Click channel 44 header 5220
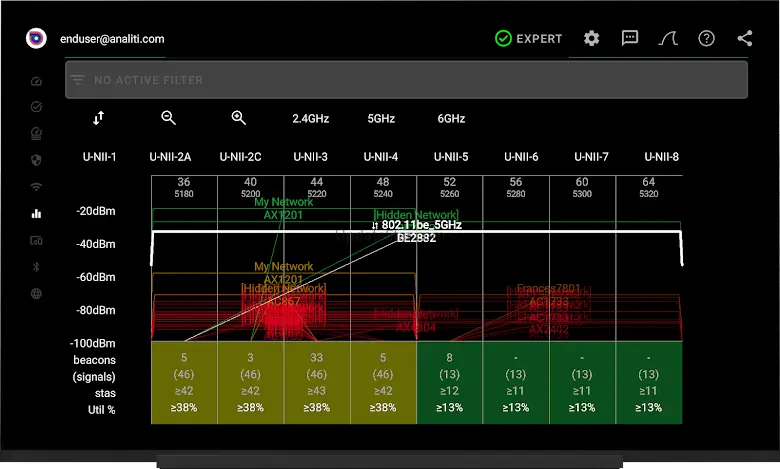Screen dimensions: 780x469 [316, 187]
